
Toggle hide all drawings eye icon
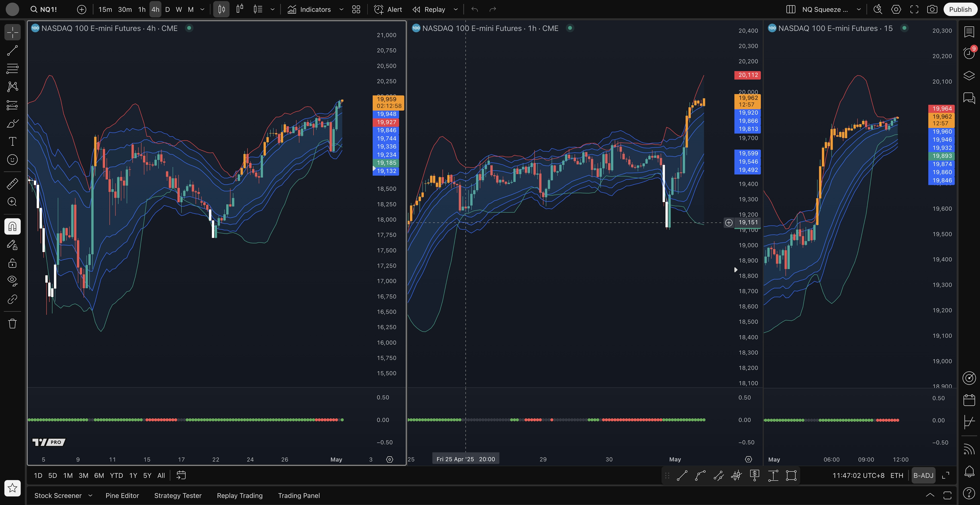12,281
